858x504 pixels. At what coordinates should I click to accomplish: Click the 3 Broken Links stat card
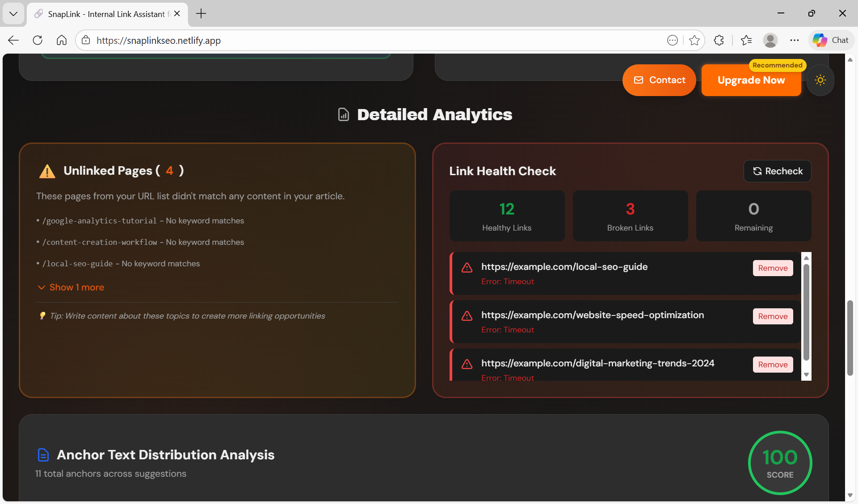tap(630, 216)
